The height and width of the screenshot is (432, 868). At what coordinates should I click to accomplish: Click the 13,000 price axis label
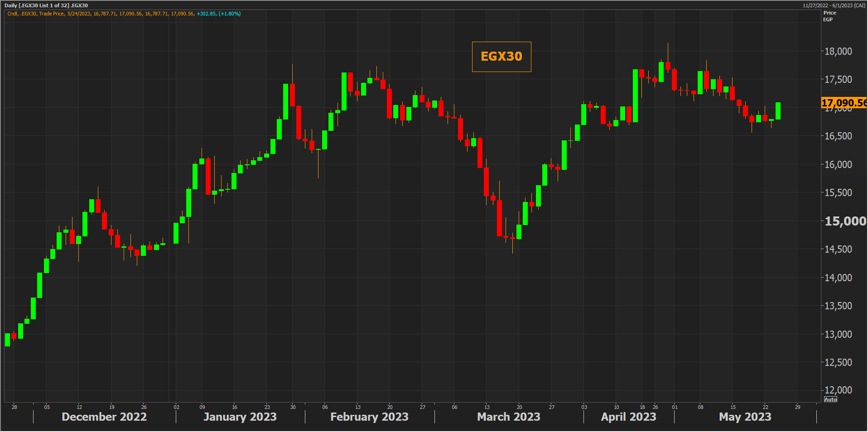[838, 334]
